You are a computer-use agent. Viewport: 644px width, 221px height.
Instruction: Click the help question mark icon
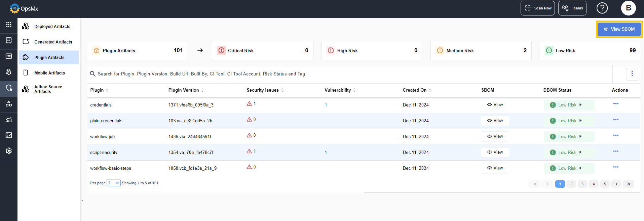click(602, 8)
